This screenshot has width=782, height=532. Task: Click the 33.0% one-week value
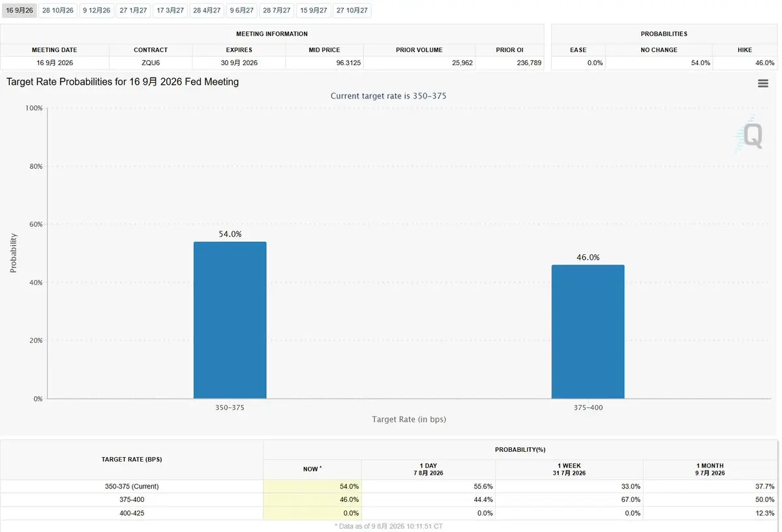click(x=631, y=486)
